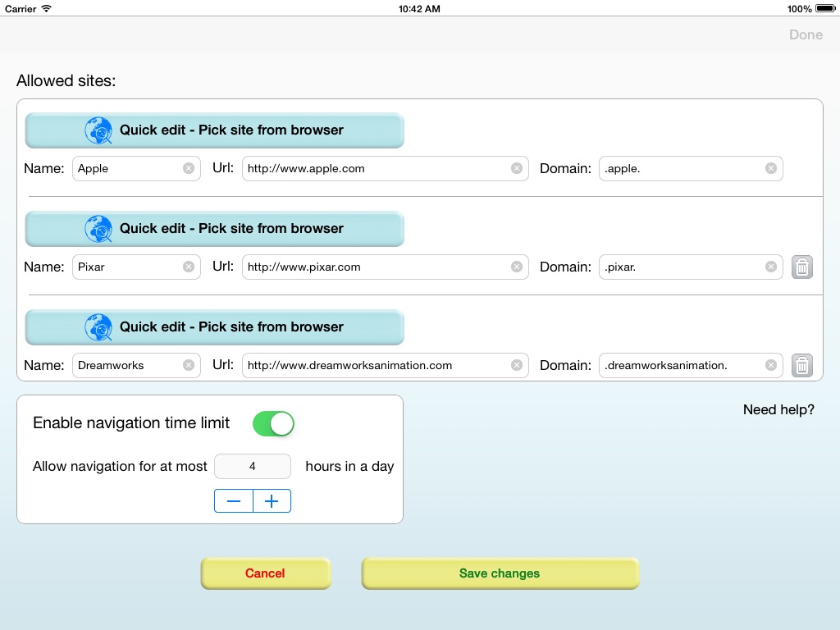
Task: Tap the Enable navigation time limit label
Action: click(131, 422)
